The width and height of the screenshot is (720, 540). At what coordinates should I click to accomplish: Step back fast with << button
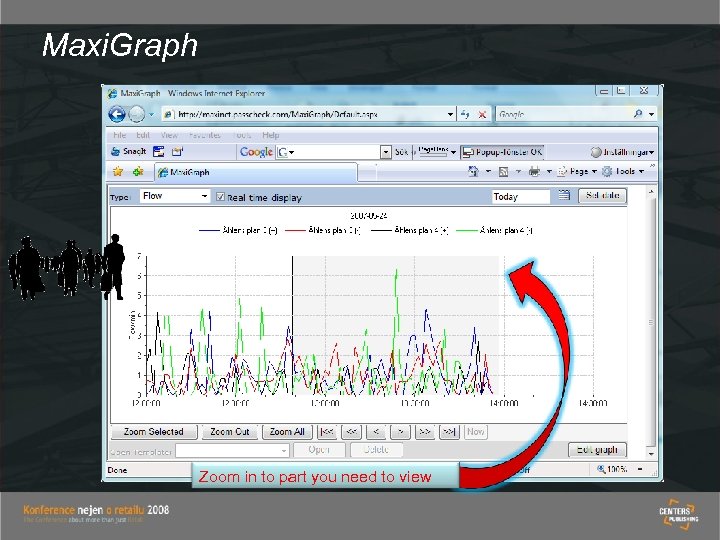point(351,432)
